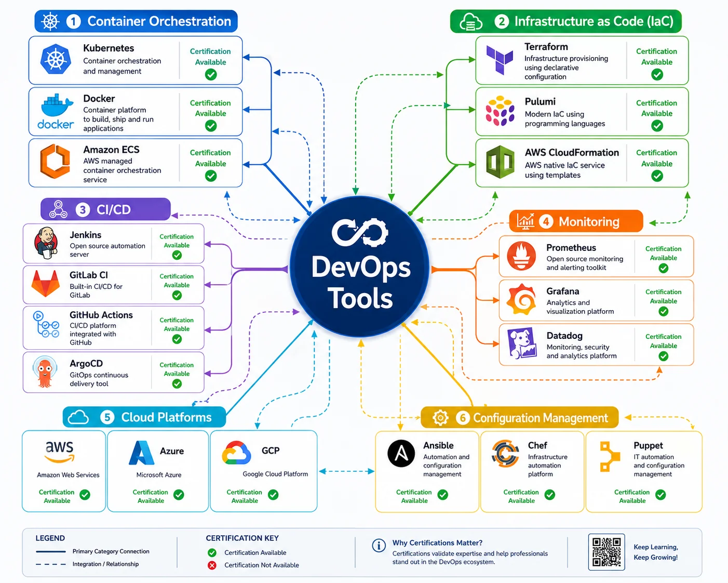Click the 'Infrastructure automation platform' description
Image resolution: width=728 pixels, height=583 pixels.
point(548,466)
